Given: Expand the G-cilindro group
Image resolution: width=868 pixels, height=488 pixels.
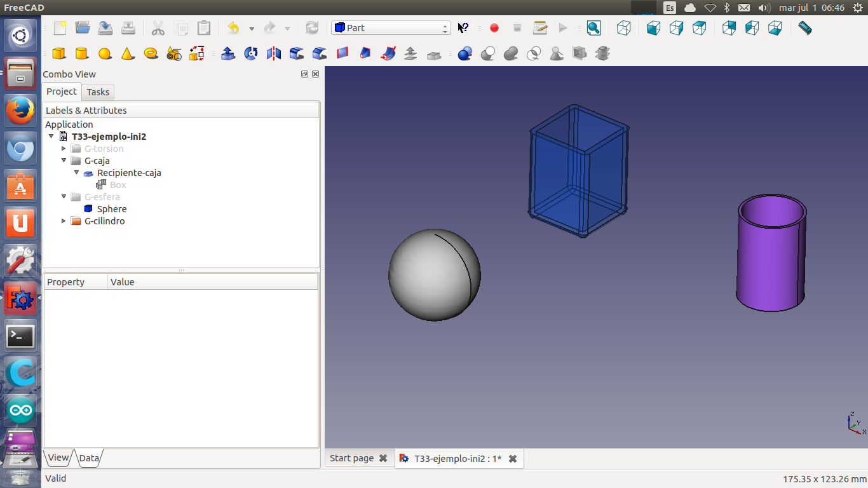Looking at the screenshot, I should (64, 221).
